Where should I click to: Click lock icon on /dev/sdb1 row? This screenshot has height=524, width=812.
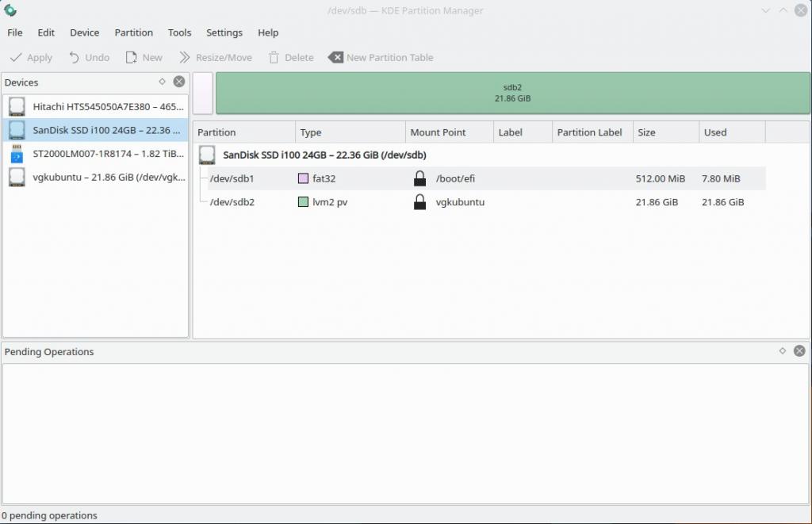(x=420, y=178)
